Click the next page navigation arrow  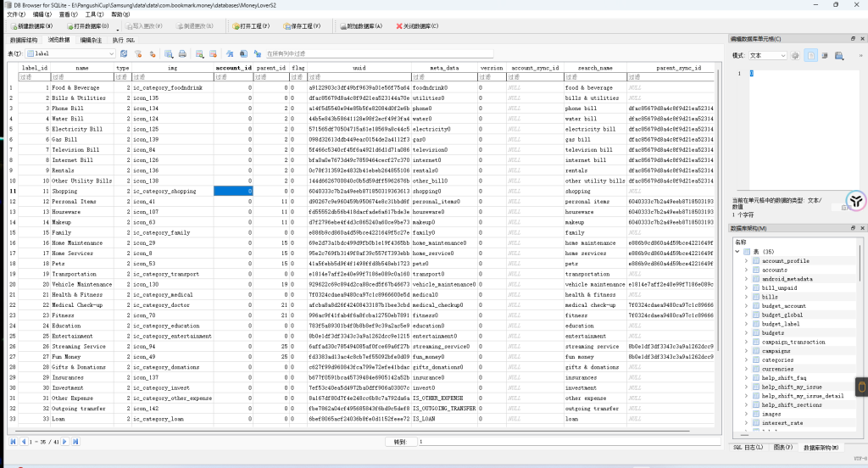coord(64,442)
